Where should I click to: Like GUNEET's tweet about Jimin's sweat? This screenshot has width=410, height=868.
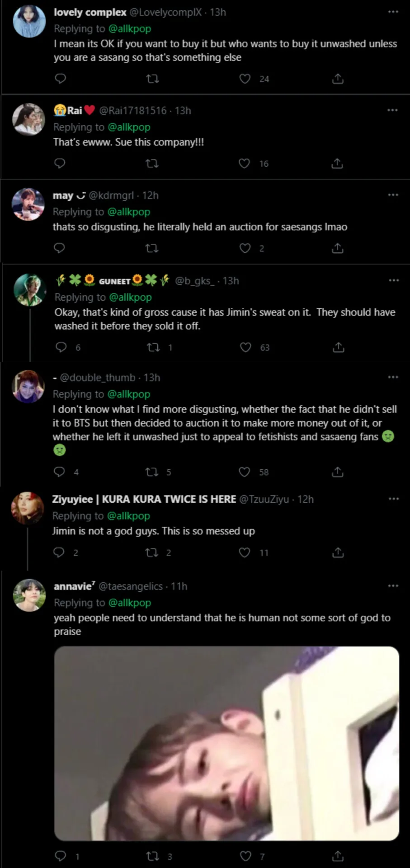(245, 347)
